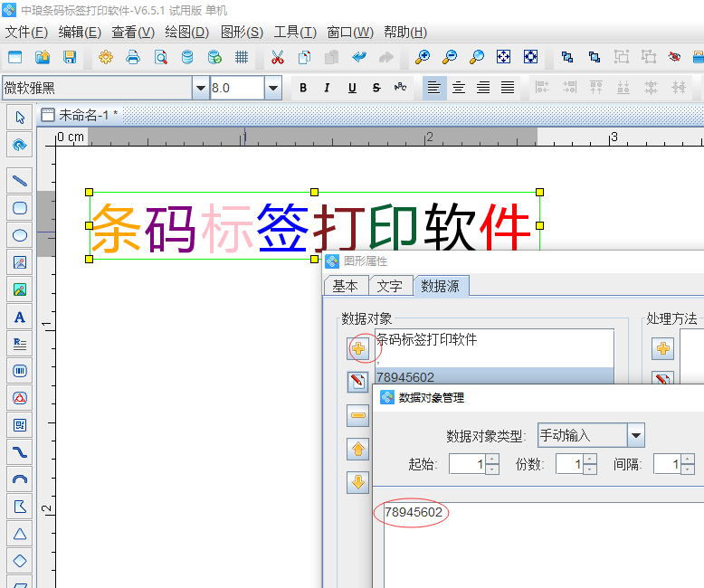Justify text alignment
704x588 pixels.
point(508,88)
